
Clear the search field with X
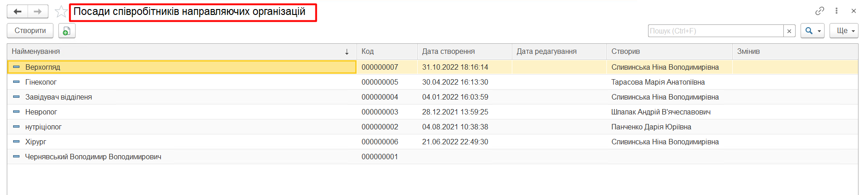pos(789,31)
